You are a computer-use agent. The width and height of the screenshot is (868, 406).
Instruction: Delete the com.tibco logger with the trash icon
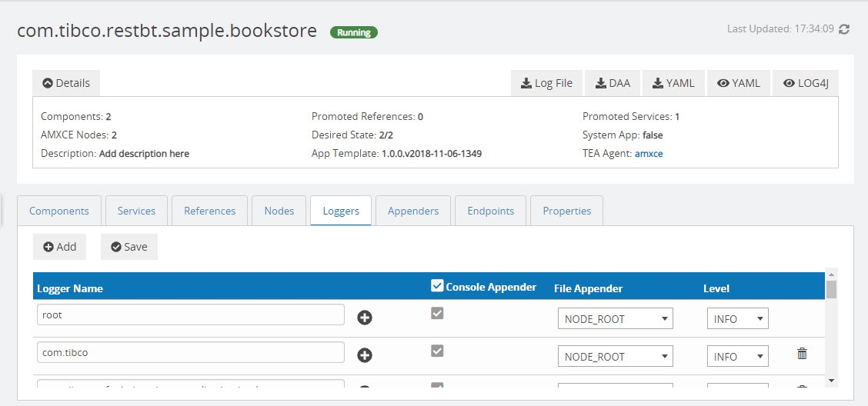(x=802, y=354)
